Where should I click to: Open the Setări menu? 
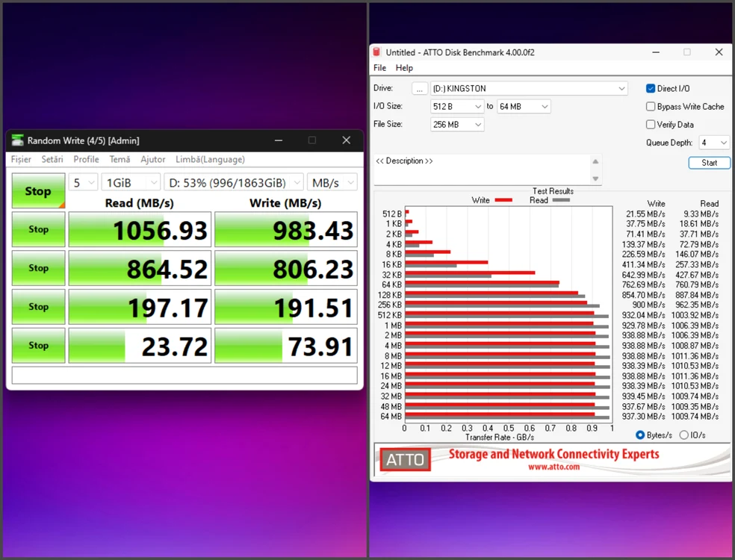tap(52, 159)
